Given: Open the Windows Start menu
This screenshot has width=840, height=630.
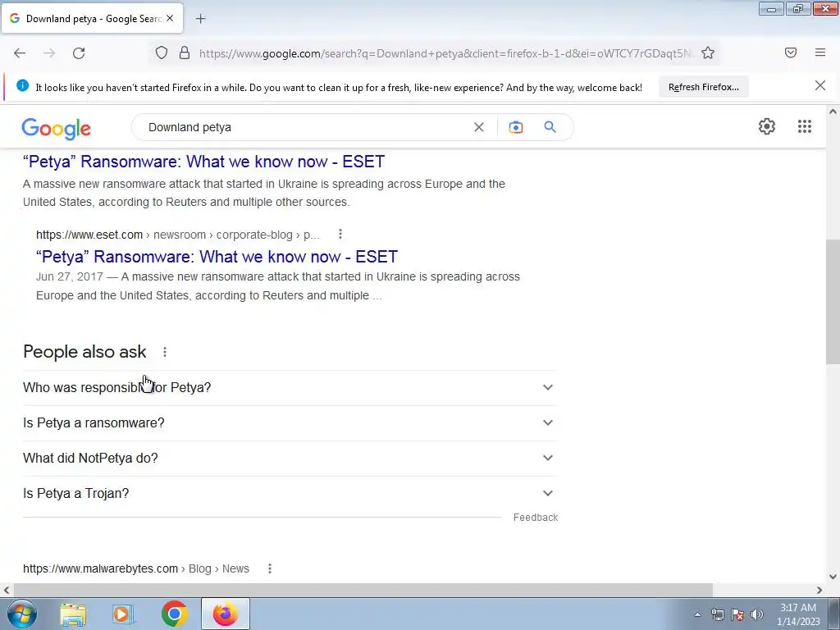Looking at the screenshot, I should point(21,614).
